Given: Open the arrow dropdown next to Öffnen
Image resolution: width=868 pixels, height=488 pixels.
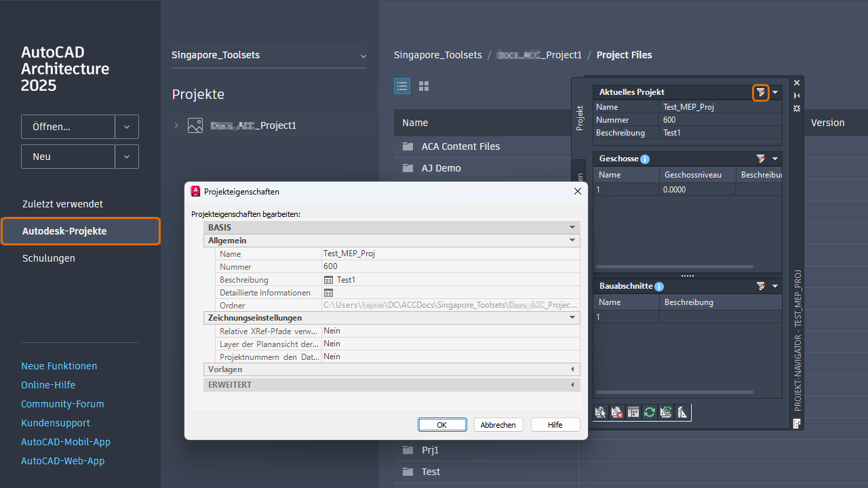Looking at the screenshot, I should point(127,127).
